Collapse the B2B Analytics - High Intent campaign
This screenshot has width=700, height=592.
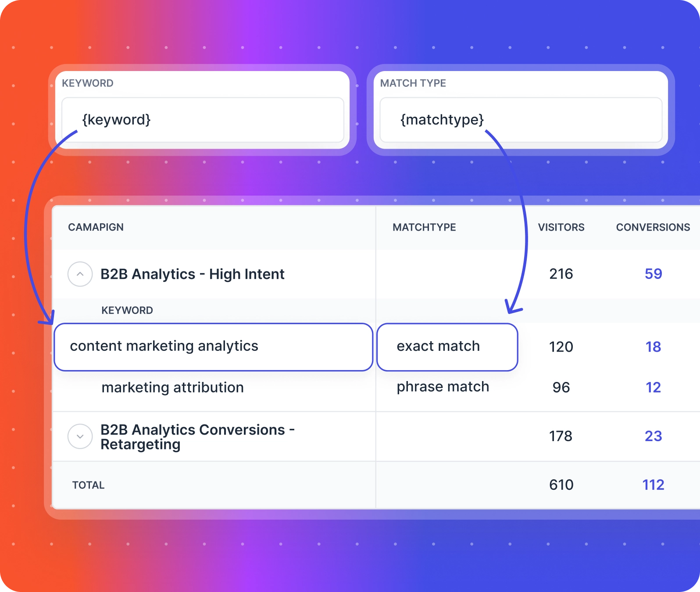click(80, 274)
